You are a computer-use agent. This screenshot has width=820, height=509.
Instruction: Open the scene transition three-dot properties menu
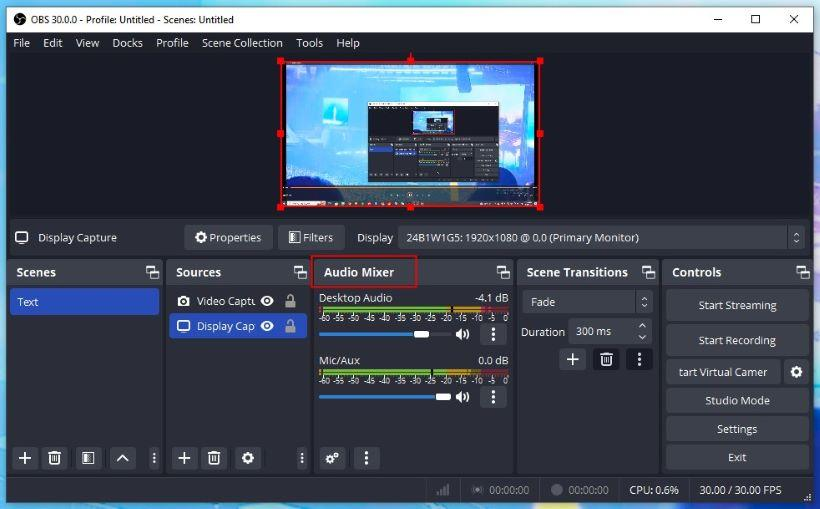tap(639, 359)
